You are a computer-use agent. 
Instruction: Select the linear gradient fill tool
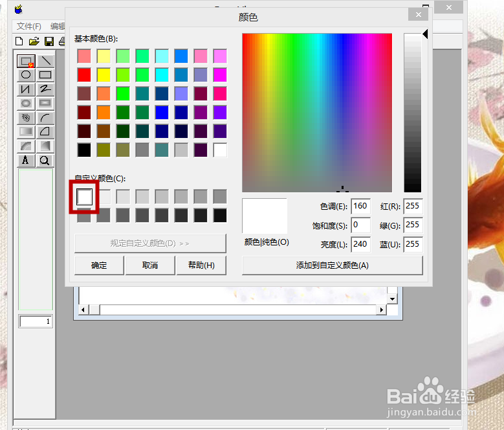(x=26, y=132)
